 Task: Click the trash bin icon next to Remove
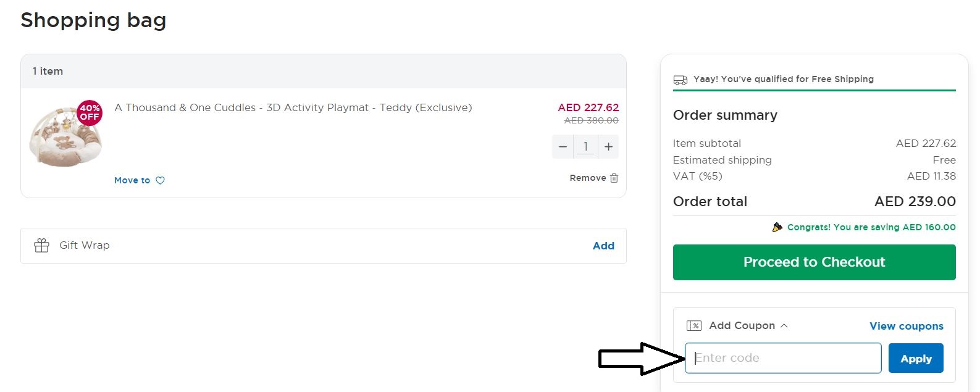pyautogui.click(x=614, y=178)
